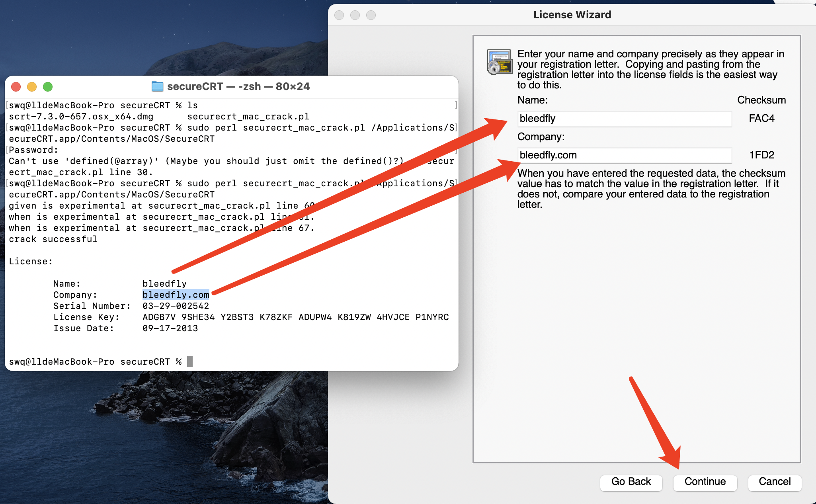Click the Serial Number: label in Terminal
Viewport: 816px width, 504px height.
coord(92,306)
